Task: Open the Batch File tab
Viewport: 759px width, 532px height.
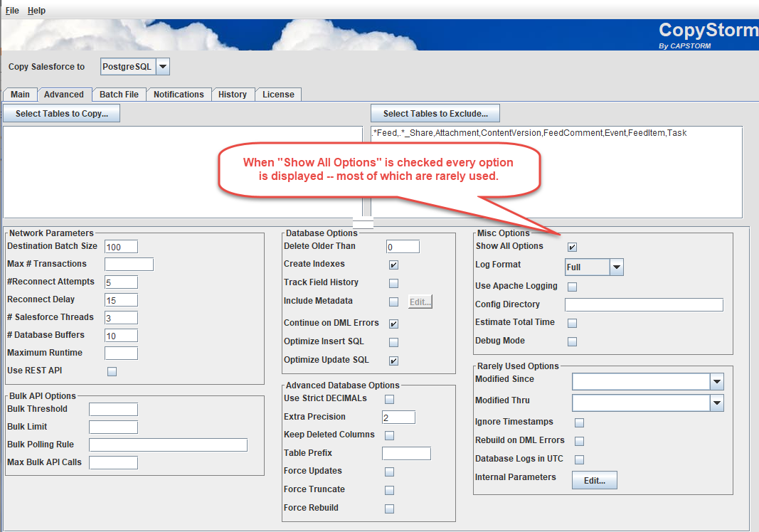Action: coord(119,95)
